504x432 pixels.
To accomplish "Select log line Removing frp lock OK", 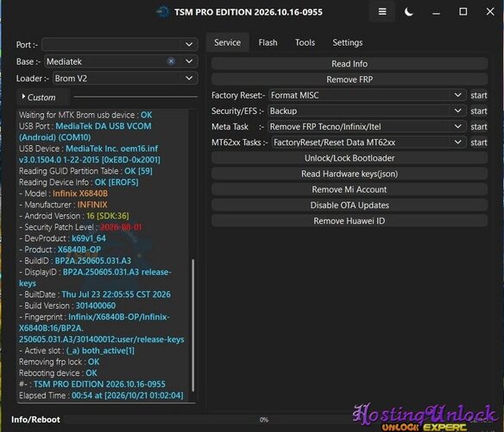I will [60, 362].
